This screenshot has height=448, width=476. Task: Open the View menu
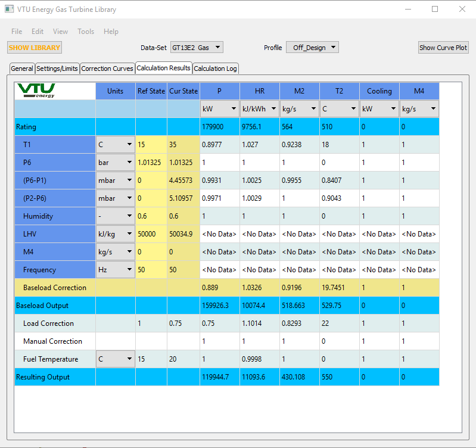point(60,32)
